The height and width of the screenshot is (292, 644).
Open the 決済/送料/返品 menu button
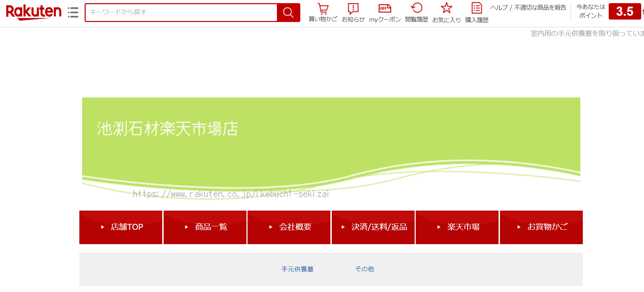tap(373, 227)
